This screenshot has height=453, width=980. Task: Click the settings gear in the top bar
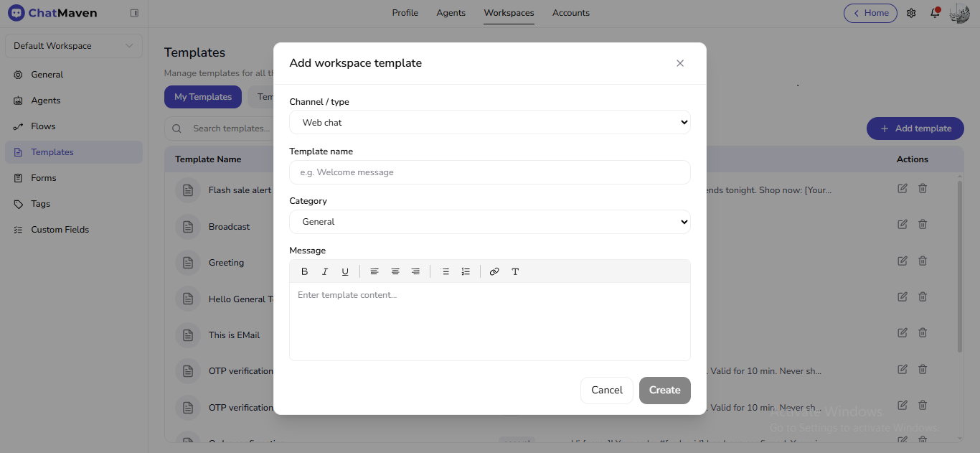[910, 12]
